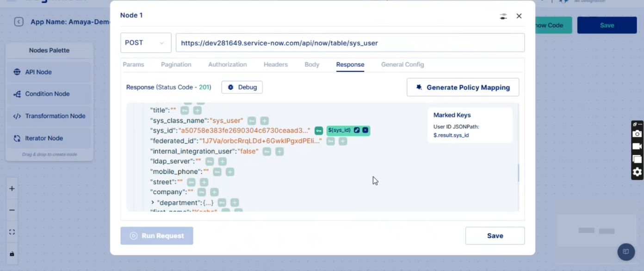The width and height of the screenshot is (644, 271).
Task: Click the fit-to-view canvas control
Action: point(12,232)
